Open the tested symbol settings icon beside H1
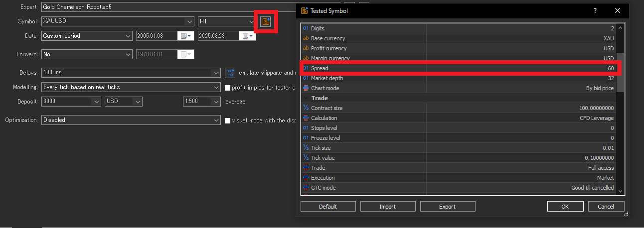644x228 pixels. coord(266,21)
